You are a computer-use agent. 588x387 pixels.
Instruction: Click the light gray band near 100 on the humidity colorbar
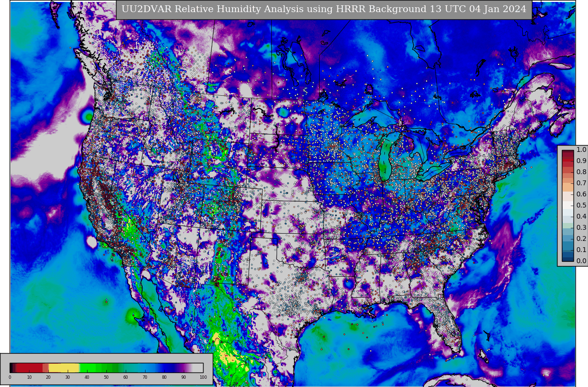[198, 368]
